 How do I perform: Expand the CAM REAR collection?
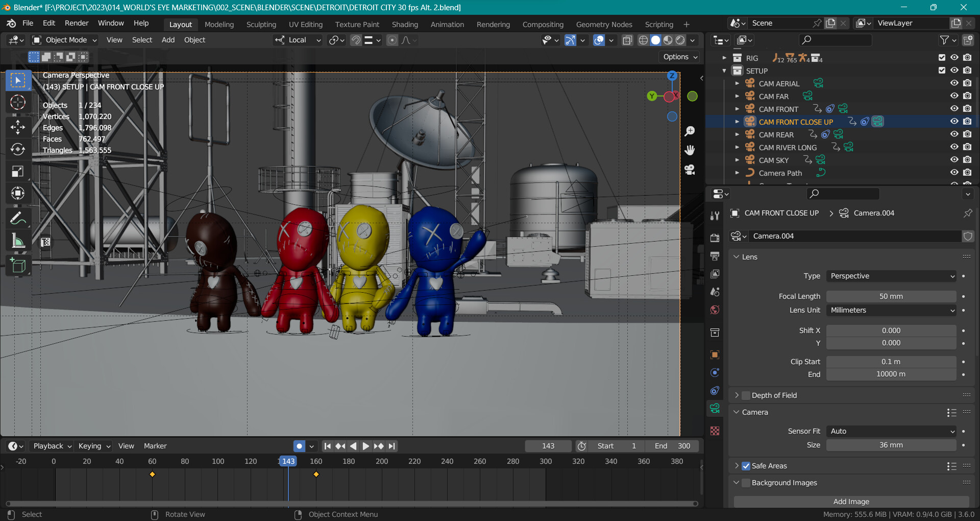(x=737, y=135)
